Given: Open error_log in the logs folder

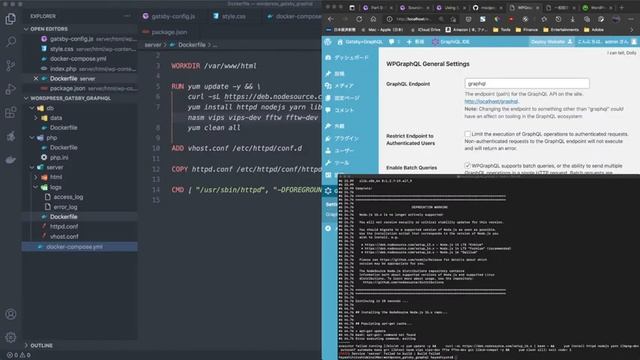Looking at the screenshot, I should point(65,207).
